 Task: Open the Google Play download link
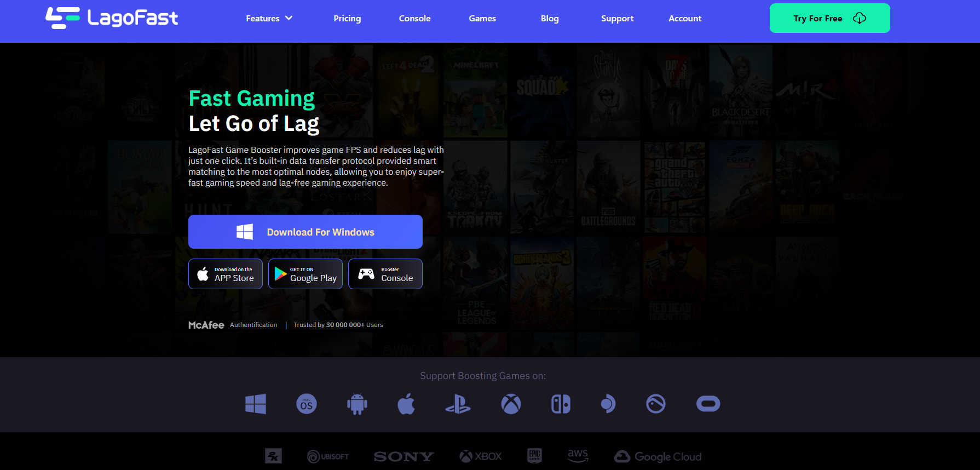click(x=305, y=274)
